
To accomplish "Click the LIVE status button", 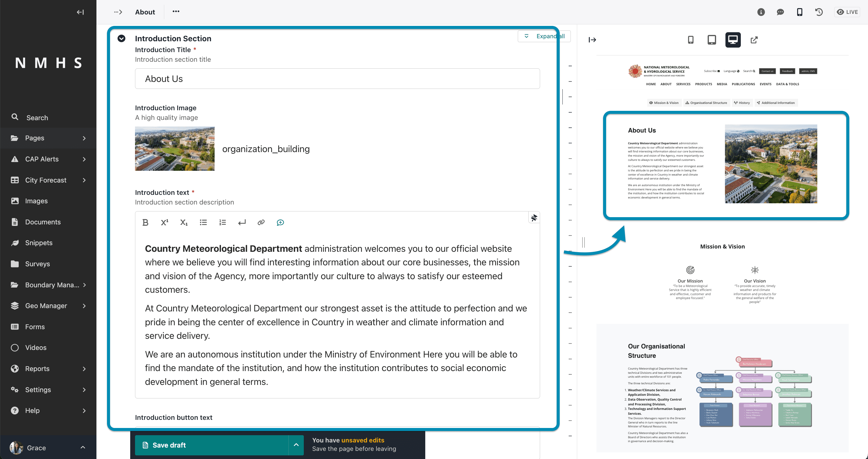I will point(848,12).
